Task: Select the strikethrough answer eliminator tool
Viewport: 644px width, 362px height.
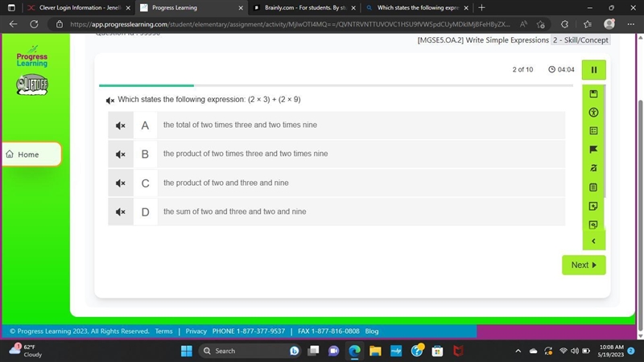Action: click(593, 168)
